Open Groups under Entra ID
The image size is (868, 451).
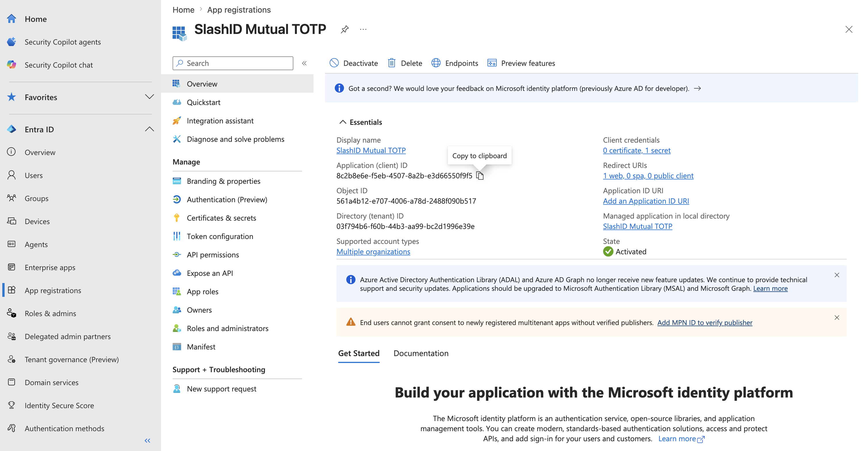37,198
